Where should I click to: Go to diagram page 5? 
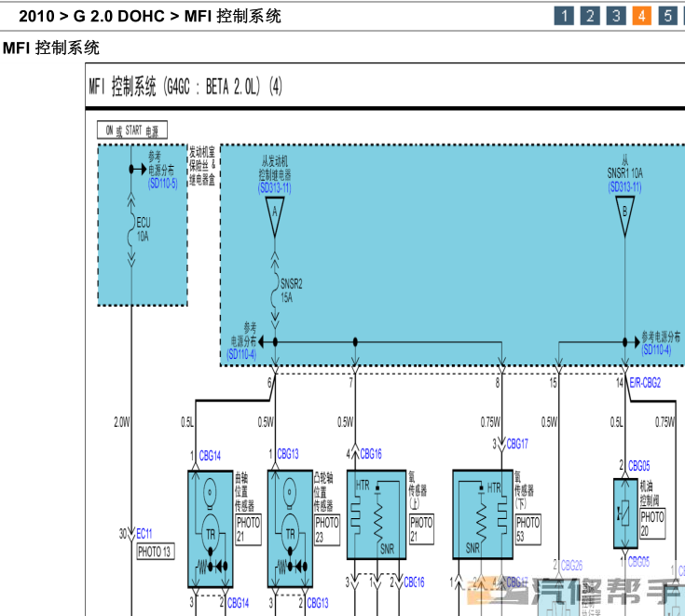click(668, 16)
